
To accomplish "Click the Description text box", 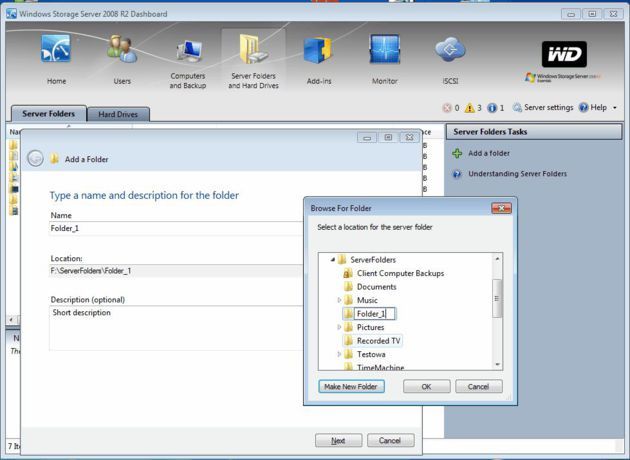I will click(x=176, y=328).
